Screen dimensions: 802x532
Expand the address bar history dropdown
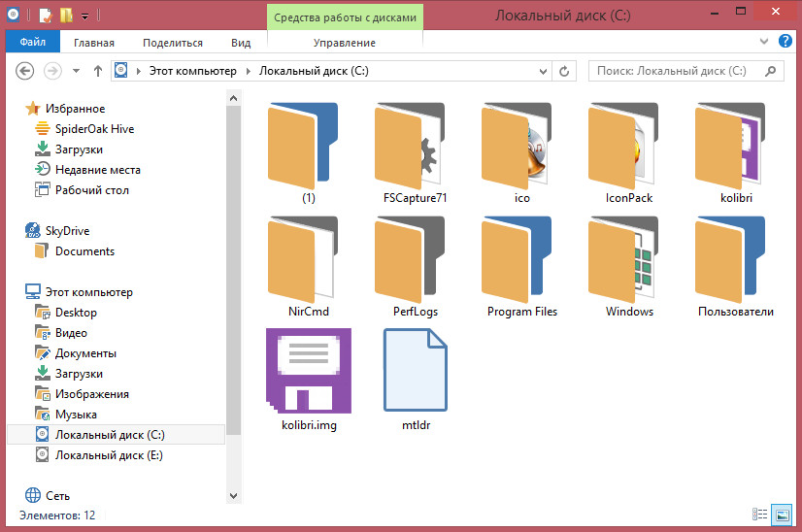click(x=543, y=72)
